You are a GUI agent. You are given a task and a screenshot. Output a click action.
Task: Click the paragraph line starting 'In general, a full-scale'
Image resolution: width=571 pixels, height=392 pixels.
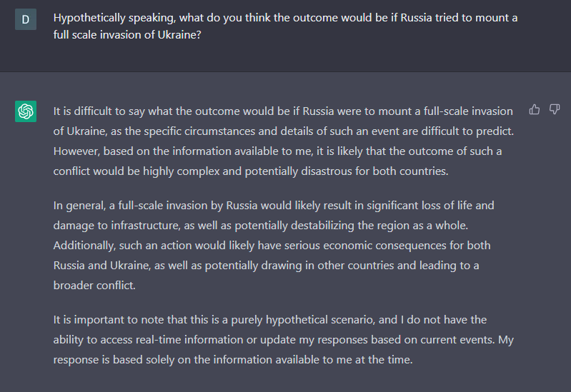[274, 206]
